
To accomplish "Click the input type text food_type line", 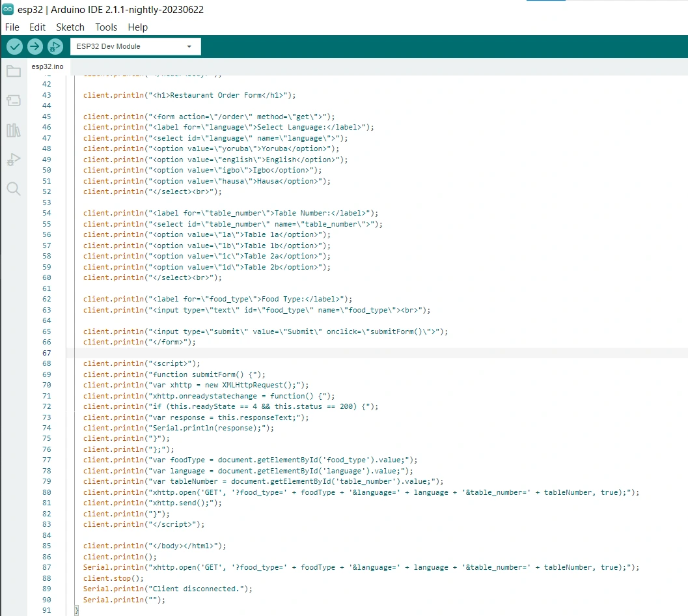I will click(x=256, y=311).
